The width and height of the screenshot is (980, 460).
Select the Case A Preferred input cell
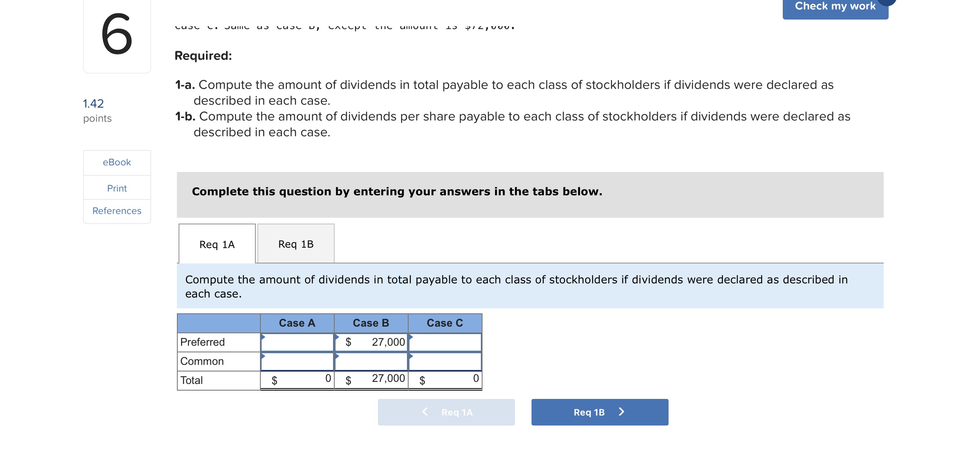coord(297,342)
